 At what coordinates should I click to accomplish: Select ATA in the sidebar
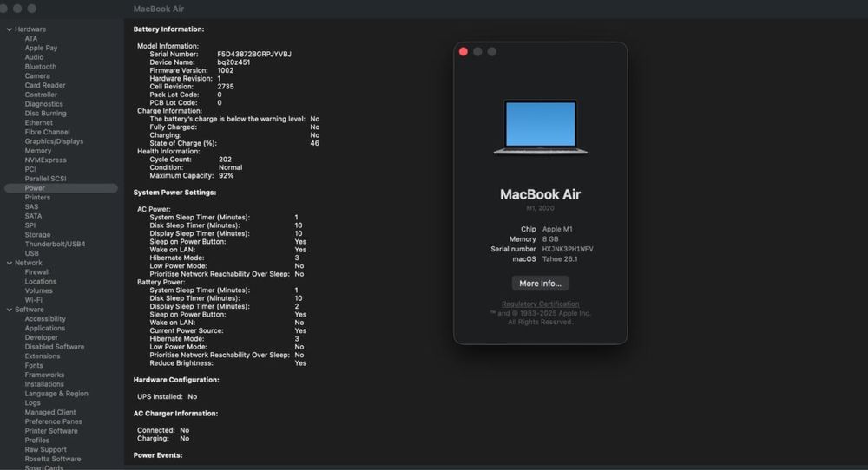point(31,39)
